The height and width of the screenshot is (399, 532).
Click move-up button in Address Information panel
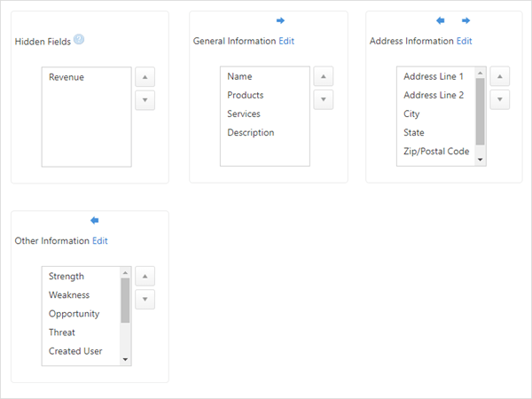[x=500, y=76]
